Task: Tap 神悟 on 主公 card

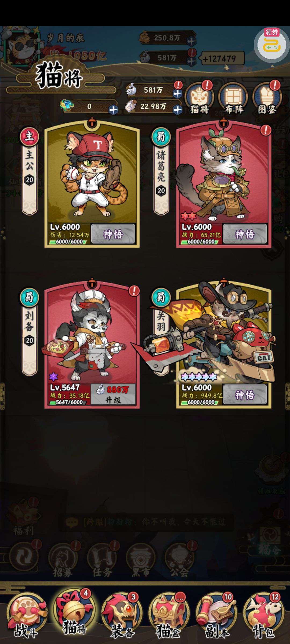Action: coord(113,234)
